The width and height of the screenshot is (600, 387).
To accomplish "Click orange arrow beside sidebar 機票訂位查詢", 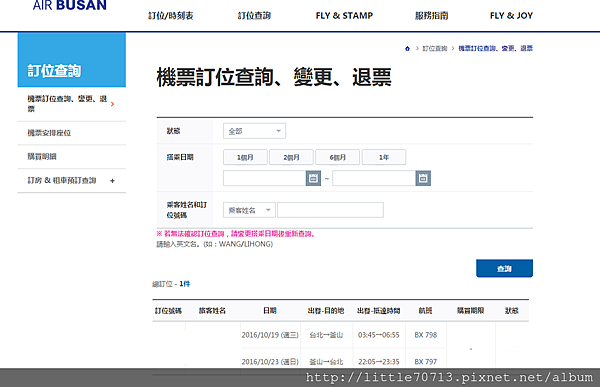I will (112, 104).
